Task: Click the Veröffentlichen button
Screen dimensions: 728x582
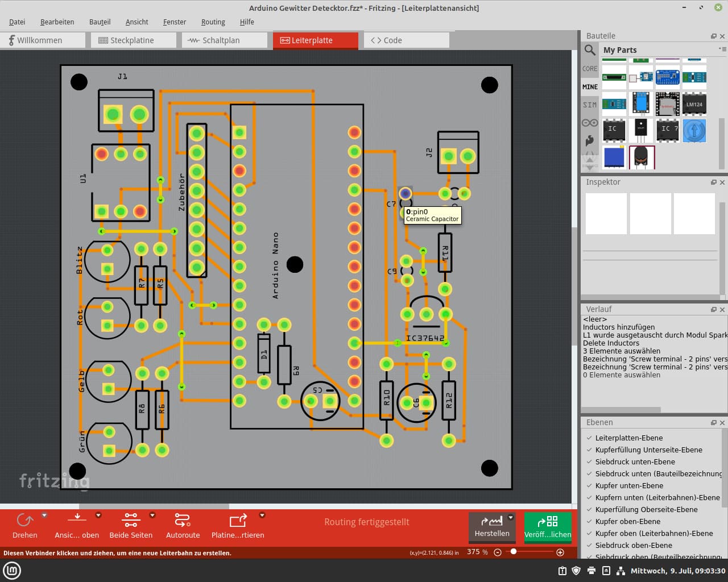Action: pyautogui.click(x=547, y=527)
